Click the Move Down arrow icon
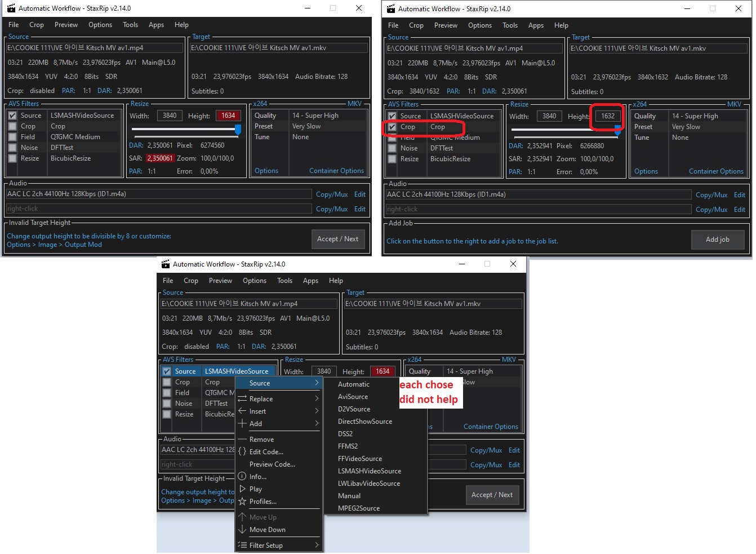The image size is (756, 554). point(242,529)
